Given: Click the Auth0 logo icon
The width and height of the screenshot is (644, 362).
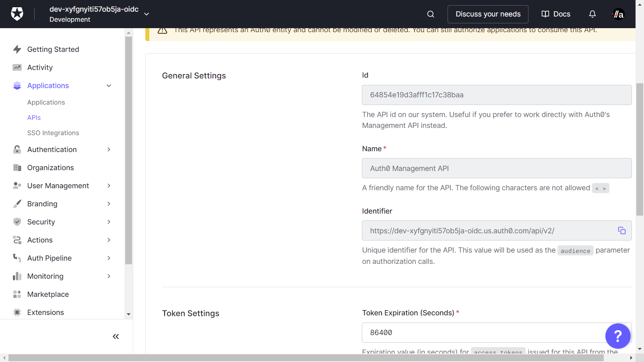Looking at the screenshot, I should coord(17,14).
